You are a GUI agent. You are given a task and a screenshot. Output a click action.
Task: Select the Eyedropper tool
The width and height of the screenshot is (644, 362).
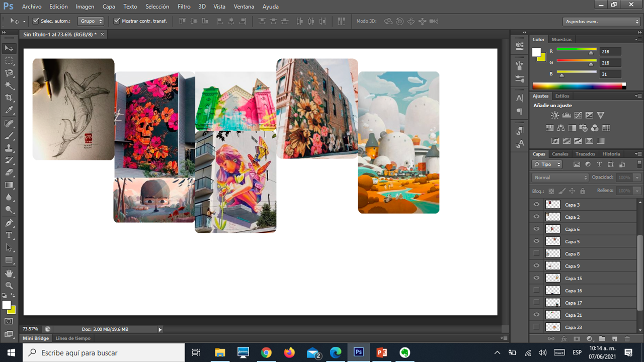click(x=9, y=111)
